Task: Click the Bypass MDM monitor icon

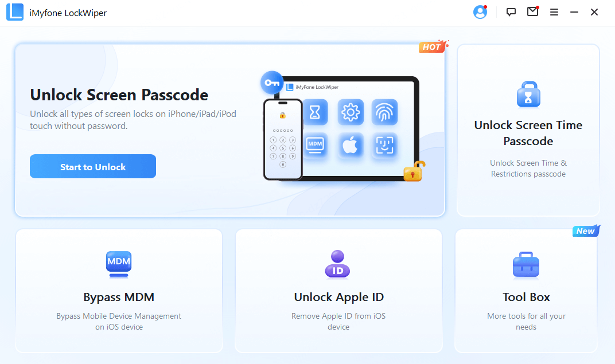Action: 119,264
